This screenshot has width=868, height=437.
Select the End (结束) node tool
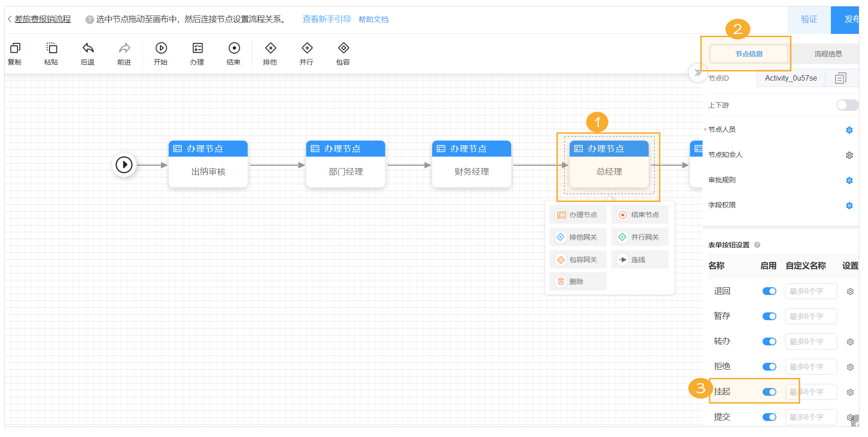(x=234, y=48)
